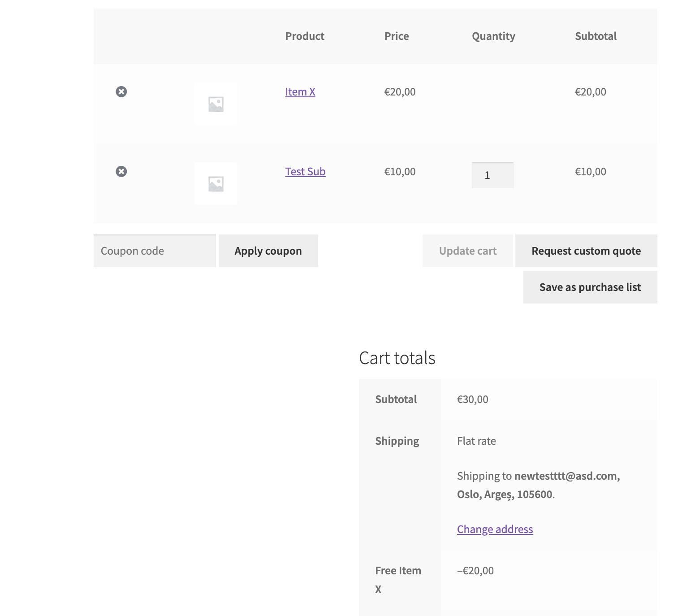Click the Update cart button
Screen dimensions: 682x616
click(468, 251)
